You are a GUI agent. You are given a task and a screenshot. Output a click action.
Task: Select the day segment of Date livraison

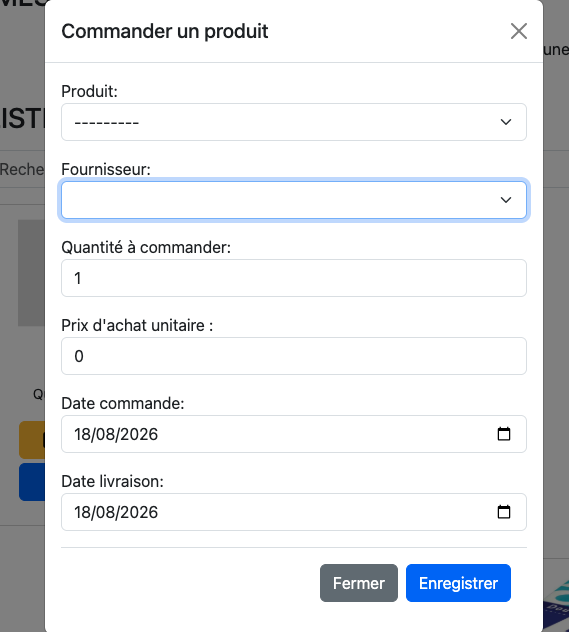pyautogui.click(x=82, y=512)
